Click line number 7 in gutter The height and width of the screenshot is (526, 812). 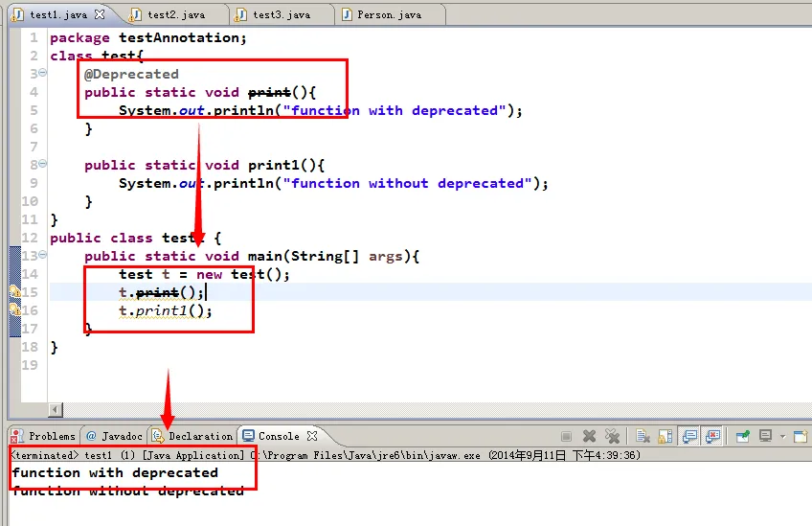point(34,147)
